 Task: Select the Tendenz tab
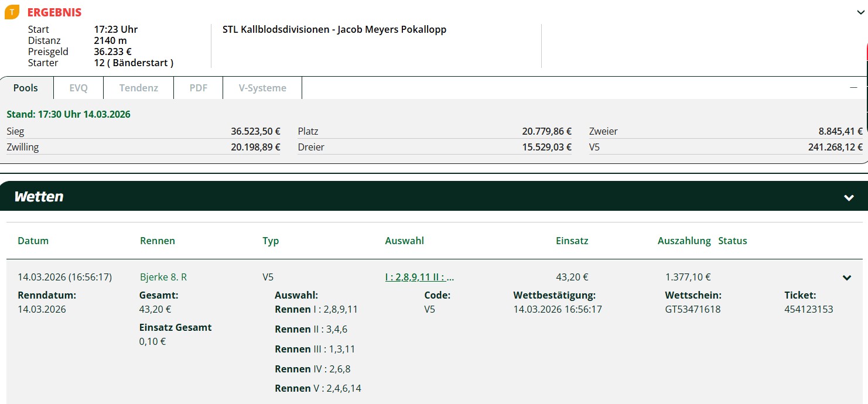(139, 88)
